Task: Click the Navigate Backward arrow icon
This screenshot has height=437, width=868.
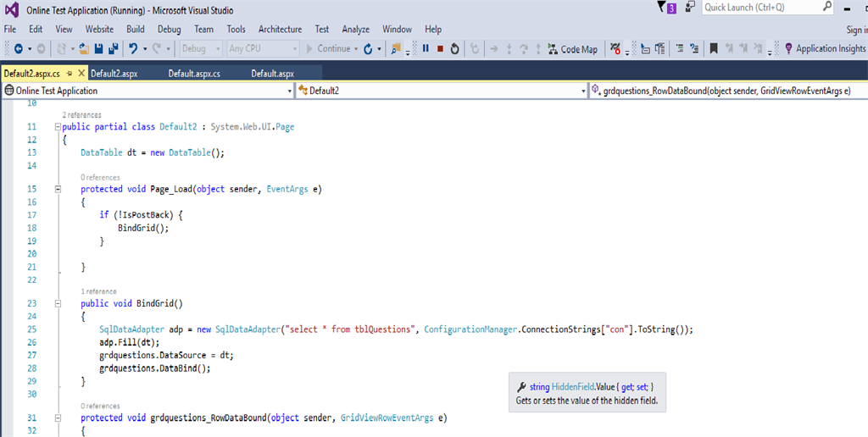Action: (x=18, y=49)
